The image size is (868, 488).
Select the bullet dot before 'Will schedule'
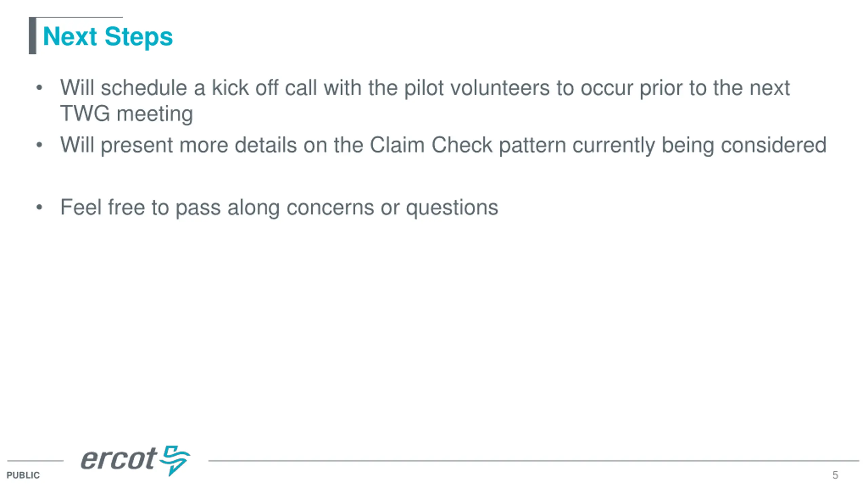coord(39,88)
